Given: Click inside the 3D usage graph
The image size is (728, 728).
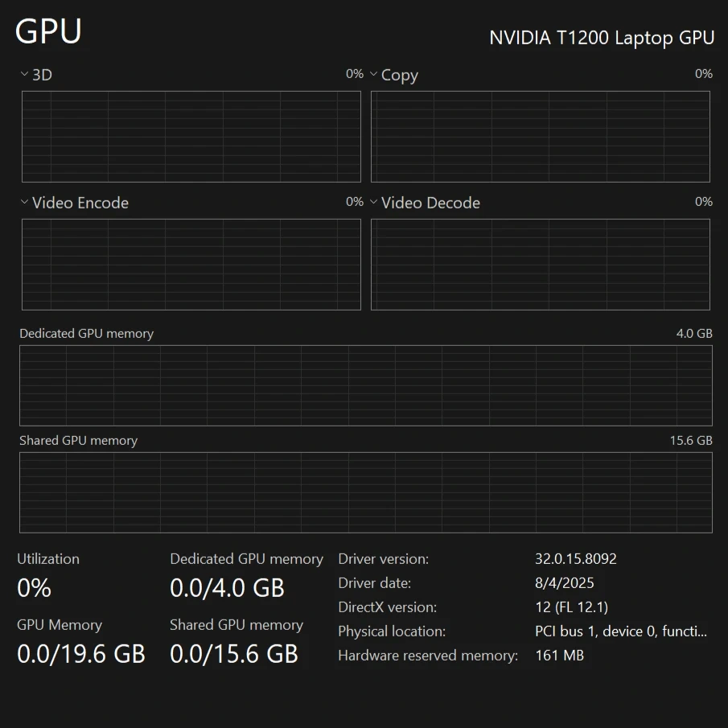Looking at the screenshot, I should click(191, 137).
